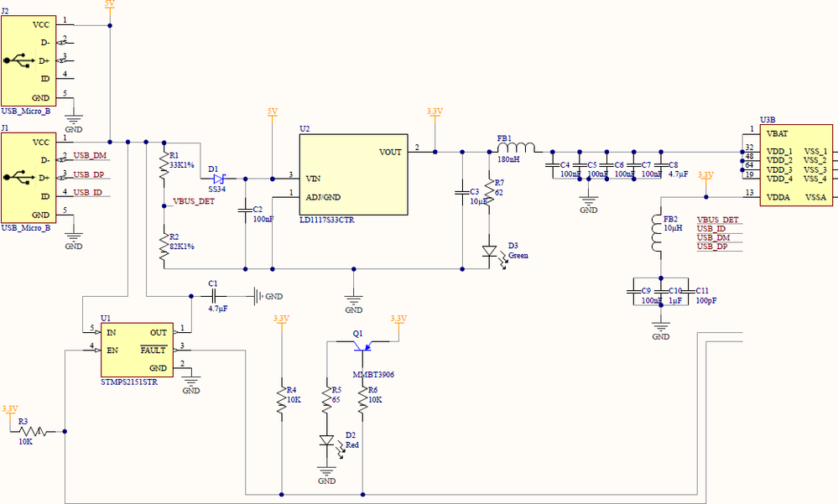Click capacitor C11 symbol
The height and width of the screenshot is (504, 838).
(x=688, y=291)
